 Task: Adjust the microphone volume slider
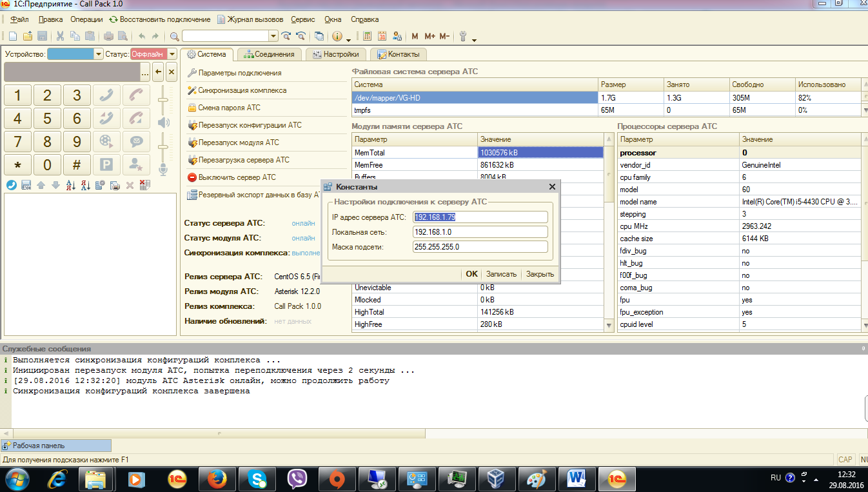164,147
